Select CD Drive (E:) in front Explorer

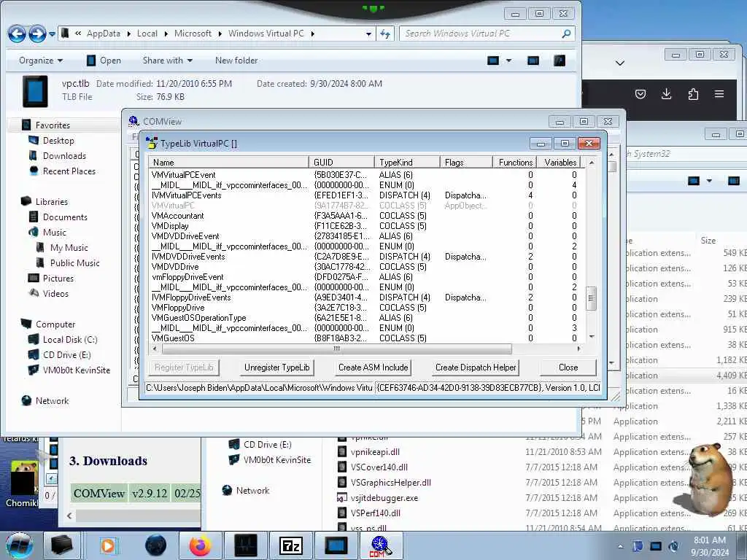pyautogui.click(x=66, y=355)
